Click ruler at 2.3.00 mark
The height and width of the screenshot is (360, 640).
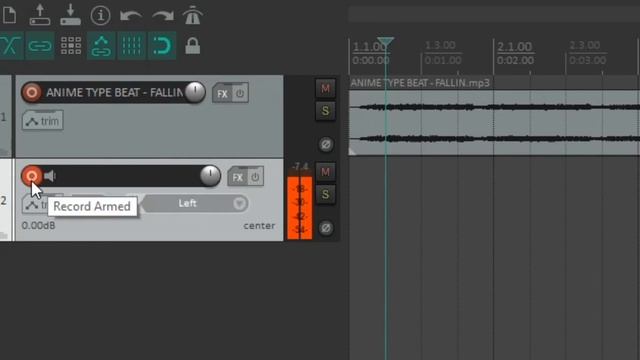[585, 45]
